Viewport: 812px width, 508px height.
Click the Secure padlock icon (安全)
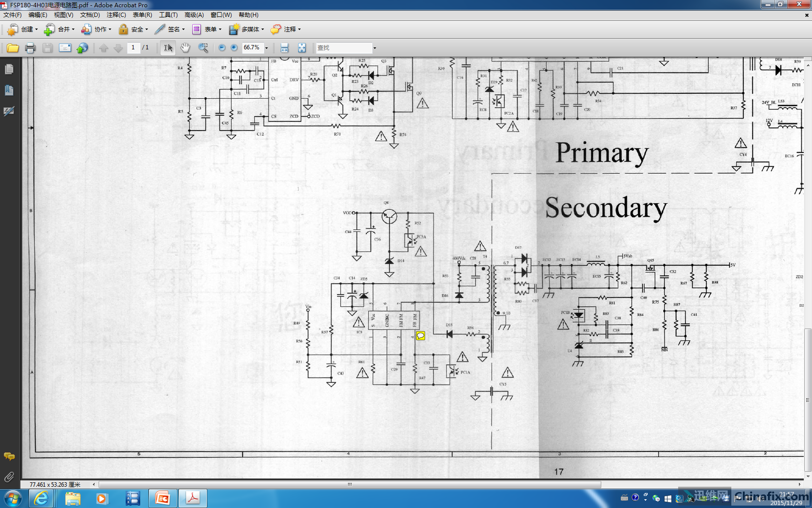123,30
